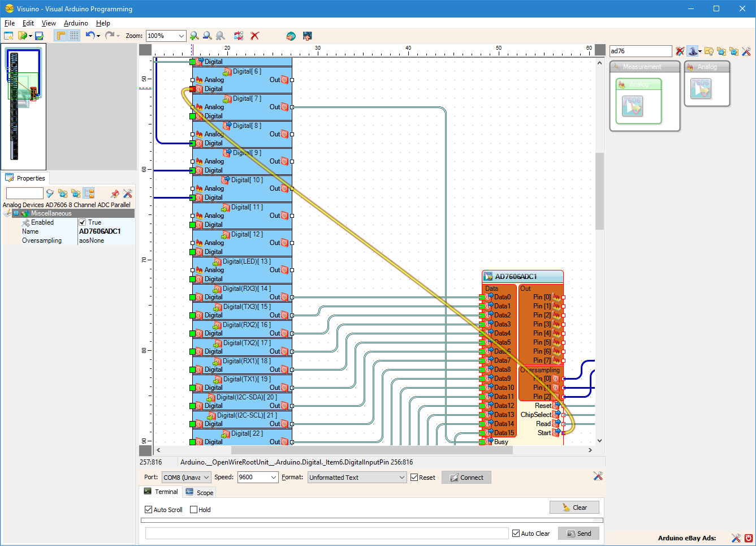The image size is (756, 546).
Task: Click the Zoom Out magnifier icon
Action: coord(208,36)
